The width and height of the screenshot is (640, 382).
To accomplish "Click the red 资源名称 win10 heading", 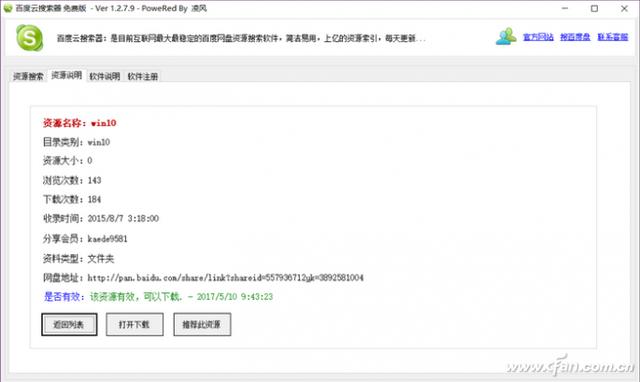I will click(x=80, y=123).
